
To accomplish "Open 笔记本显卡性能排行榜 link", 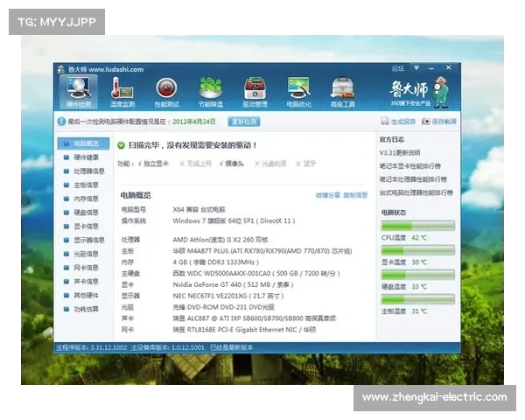I will [410, 166].
